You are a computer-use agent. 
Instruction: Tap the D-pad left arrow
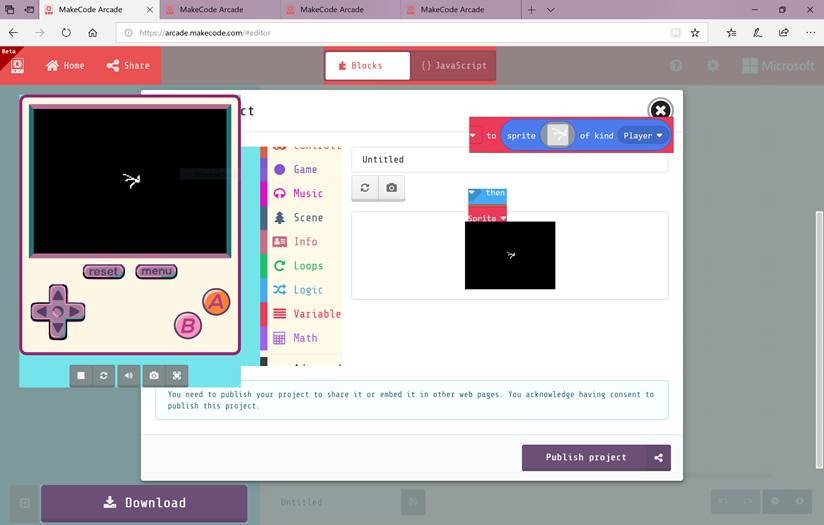40,312
